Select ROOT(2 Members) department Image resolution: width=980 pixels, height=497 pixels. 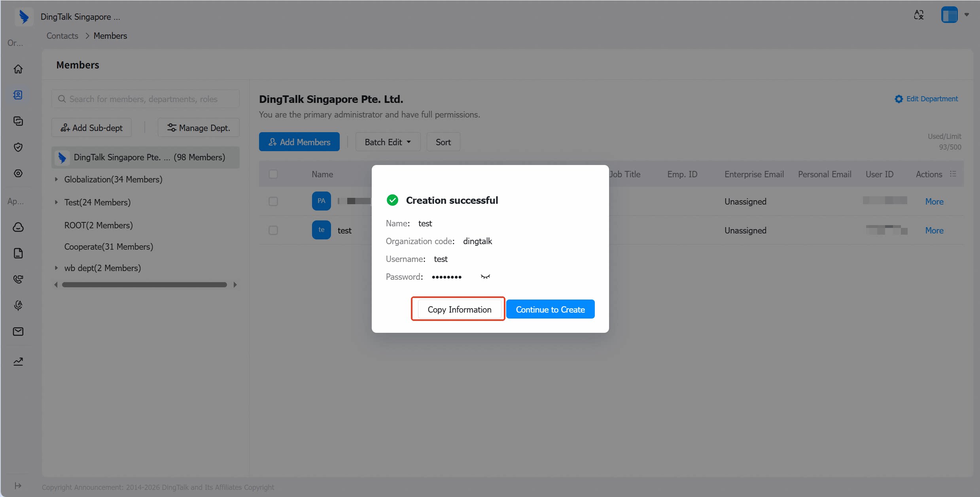[x=98, y=225]
